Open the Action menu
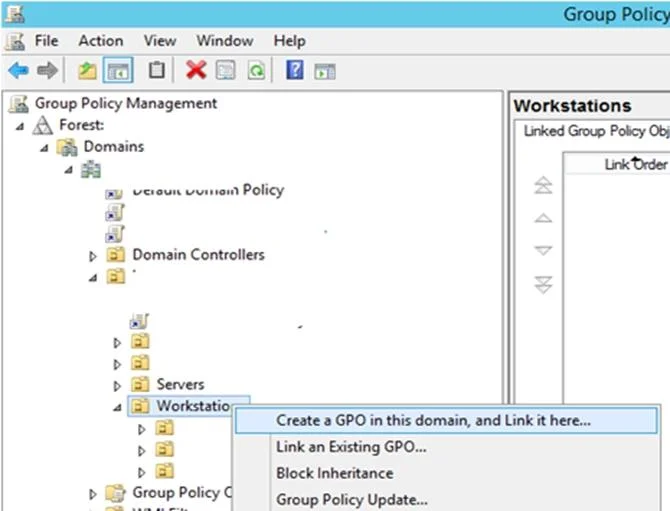This screenshot has width=670, height=511. pyautogui.click(x=101, y=41)
